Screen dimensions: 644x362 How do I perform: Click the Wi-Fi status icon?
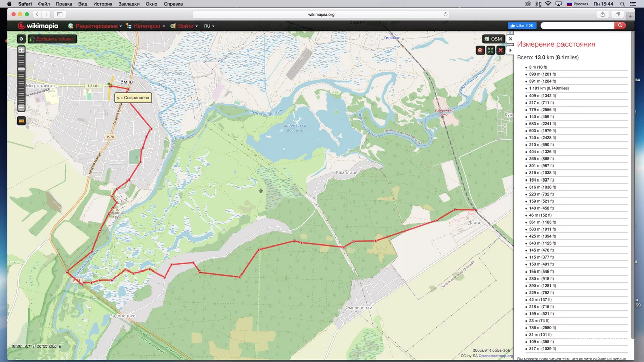(x=548, y=4)
